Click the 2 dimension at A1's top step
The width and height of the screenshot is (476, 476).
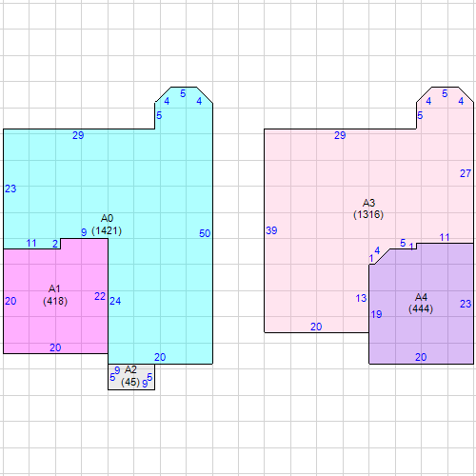(x=55, y=244)
